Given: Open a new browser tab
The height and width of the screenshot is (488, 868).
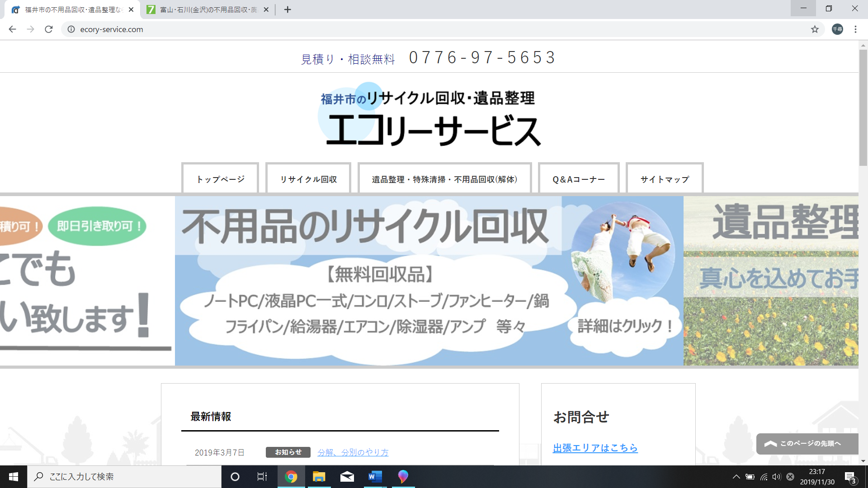Looking at the screenshot, I should click(288, 9).
